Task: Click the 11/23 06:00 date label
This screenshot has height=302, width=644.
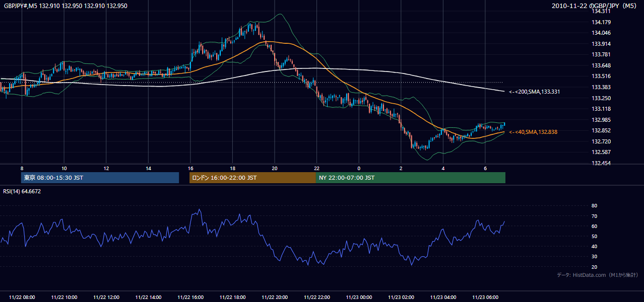Action: [x=485, y=297]
